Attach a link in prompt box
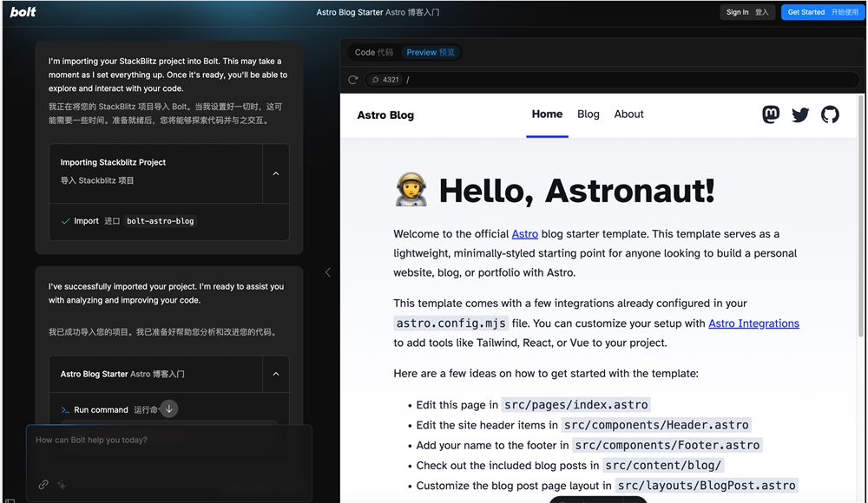Viewport: 868px width, 503px height. click(x=43, y=485)
